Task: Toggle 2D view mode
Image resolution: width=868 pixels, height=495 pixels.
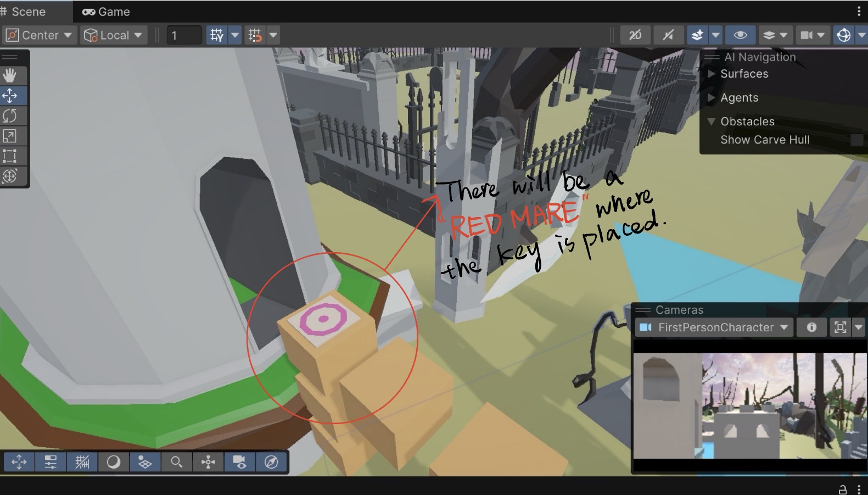Action: click(635, 36)
